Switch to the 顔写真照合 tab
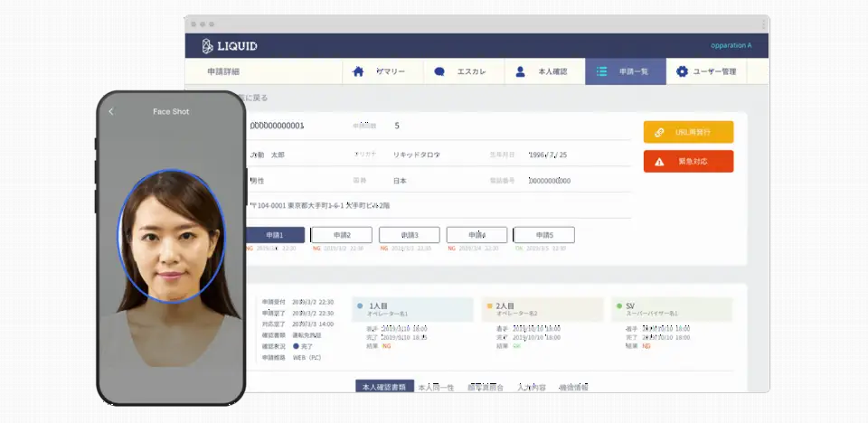The height and width of the screenshot is (423, 868). tap(486, 388)
